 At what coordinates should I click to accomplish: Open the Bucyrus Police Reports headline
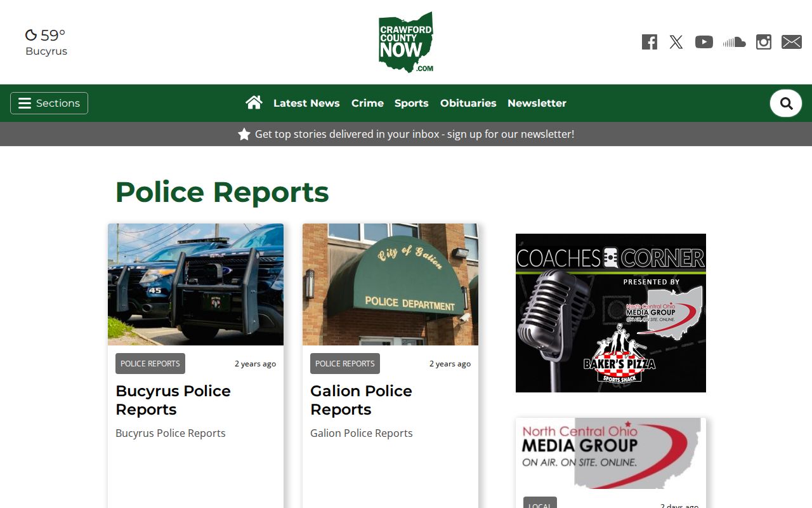click(173, 400)
